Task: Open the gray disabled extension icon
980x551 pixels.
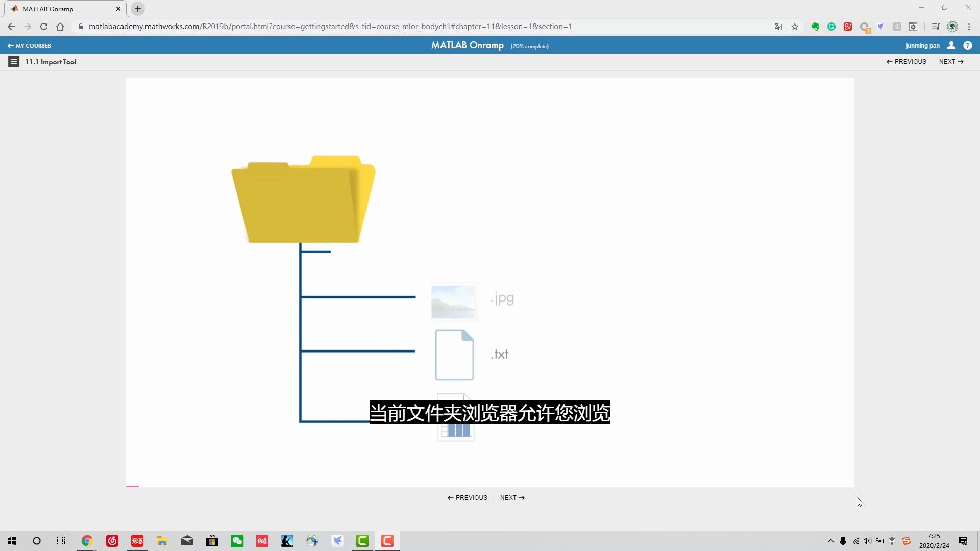Action: (x=897, y=27)
